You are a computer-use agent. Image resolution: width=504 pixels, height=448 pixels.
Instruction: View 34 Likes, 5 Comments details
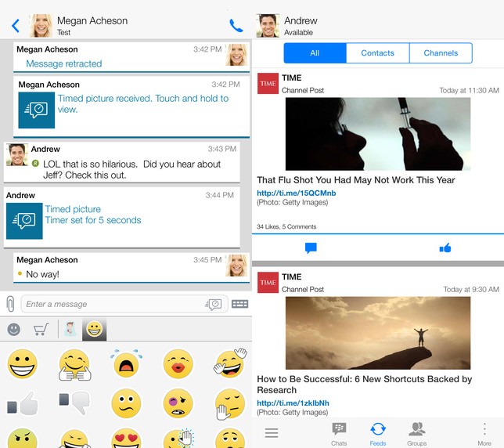click(286, 226)
